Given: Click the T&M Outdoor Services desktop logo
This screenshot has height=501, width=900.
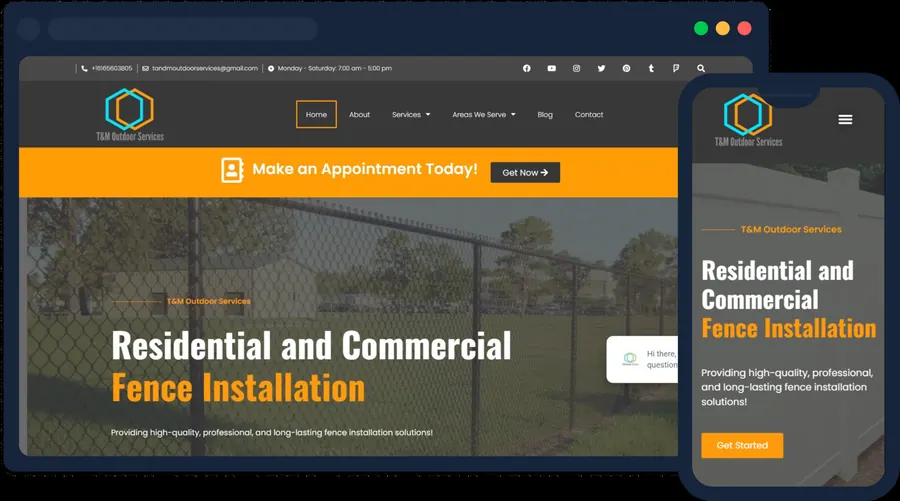Looking at the screenshot, I should click(x=130, y=114).
